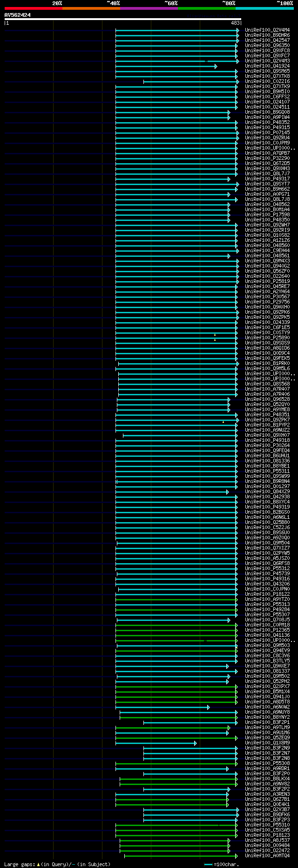Click the yellow query-gap marker on the P25890 row
The width and height of the screenshot is (298, 868).
tap(215, 339)
